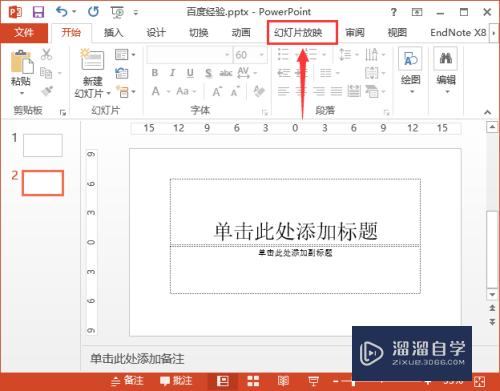The height and width of the screenshot is (391, 500).
Task: Click the Copy icon
Action: point(46,73)
